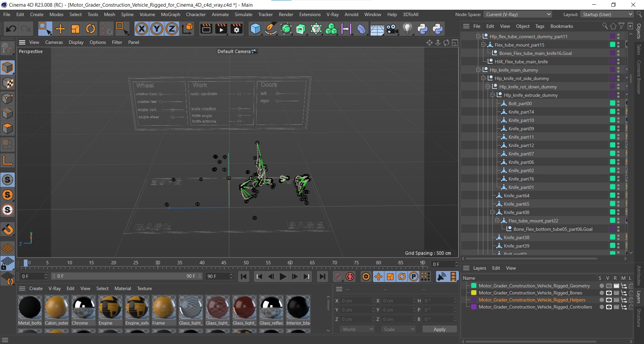Toggle Y axis lock
Image resolution: width=644 pixels, height=344 pixels.
157,29
